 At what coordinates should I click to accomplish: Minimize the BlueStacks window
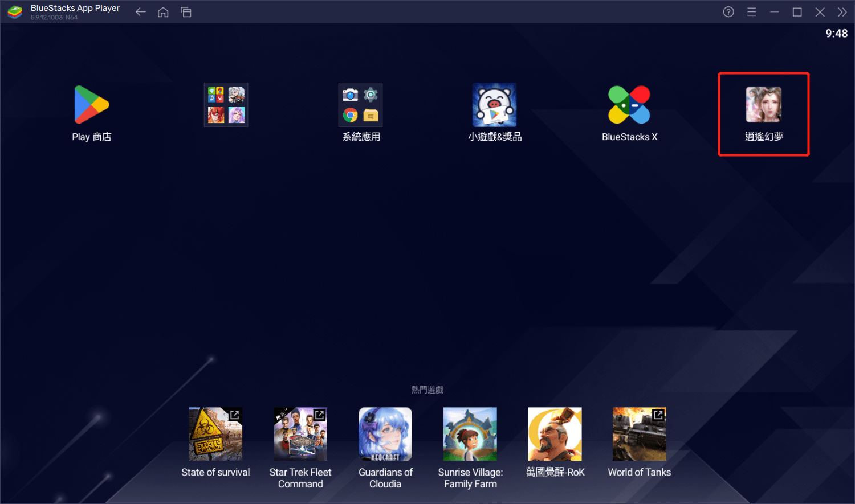[x=774, y=12]
